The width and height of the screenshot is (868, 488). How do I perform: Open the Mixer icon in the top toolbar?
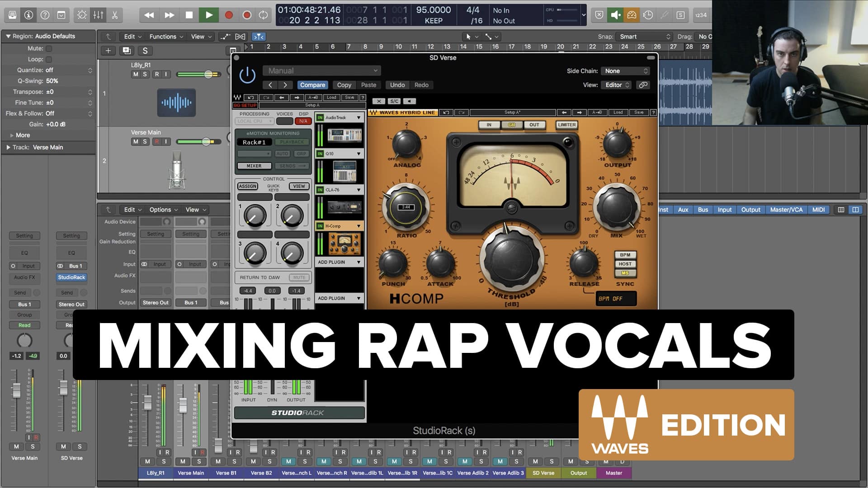[98, 15]
